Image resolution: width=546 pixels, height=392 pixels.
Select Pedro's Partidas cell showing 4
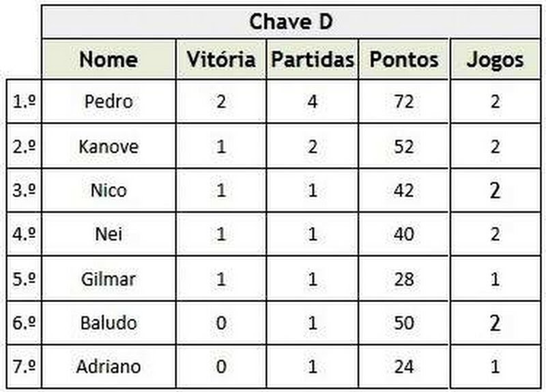313,102
